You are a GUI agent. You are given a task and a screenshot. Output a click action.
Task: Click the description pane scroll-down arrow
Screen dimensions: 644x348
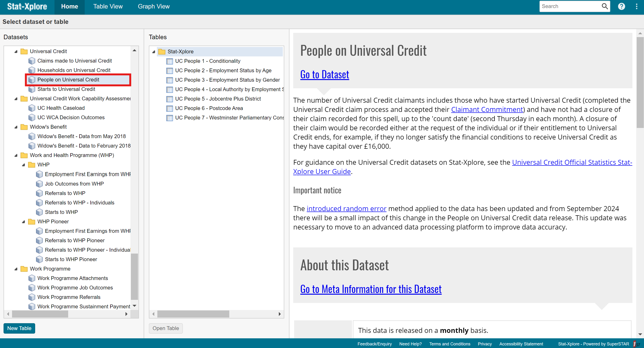click(640, 334)
